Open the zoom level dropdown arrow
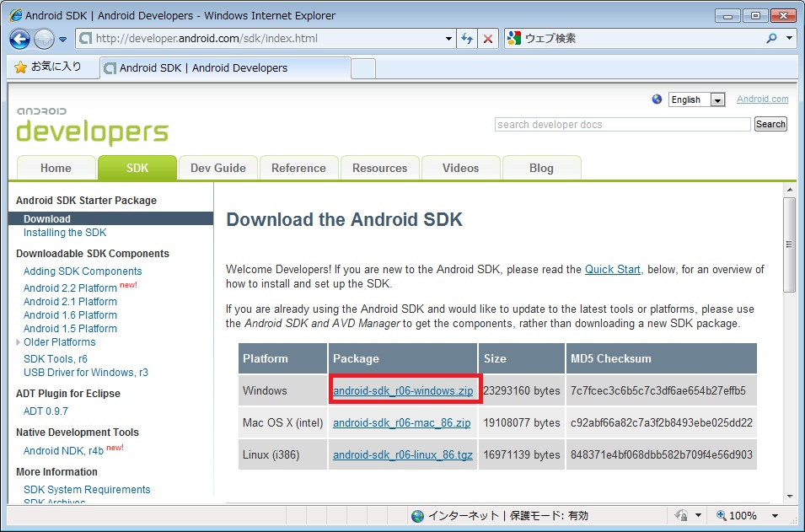805x532 pixels. tap(775, 516)
